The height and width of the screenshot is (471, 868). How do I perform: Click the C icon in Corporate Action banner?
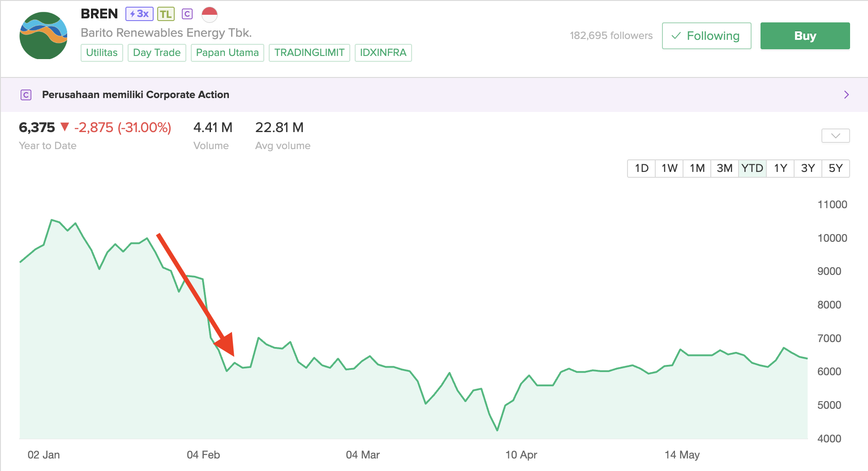point(26,95)
